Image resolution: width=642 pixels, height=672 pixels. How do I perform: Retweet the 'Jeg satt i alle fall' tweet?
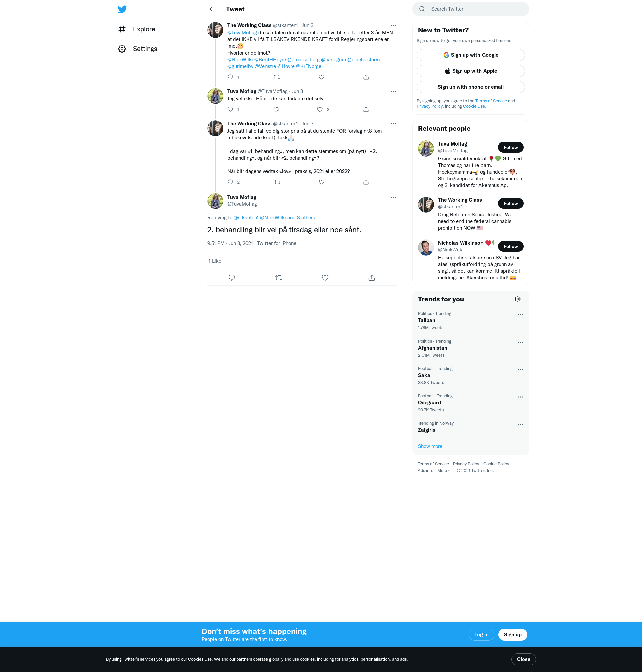(x=277, y=182)
